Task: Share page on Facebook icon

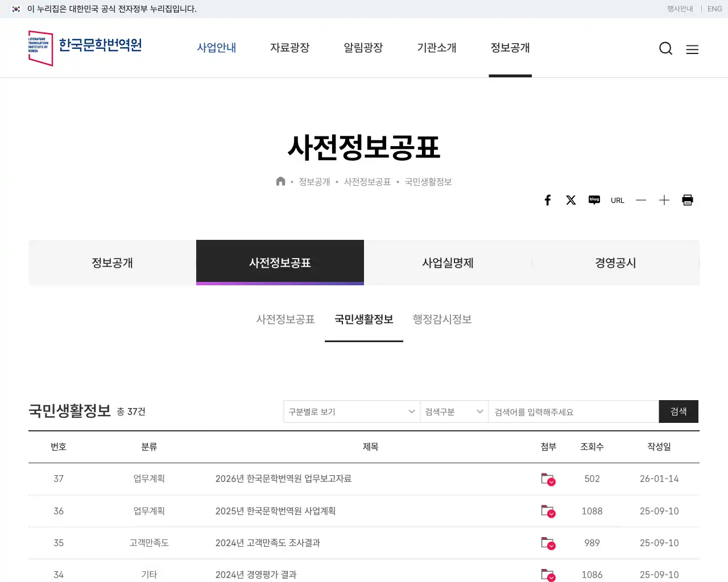Action: click(548, 200)
